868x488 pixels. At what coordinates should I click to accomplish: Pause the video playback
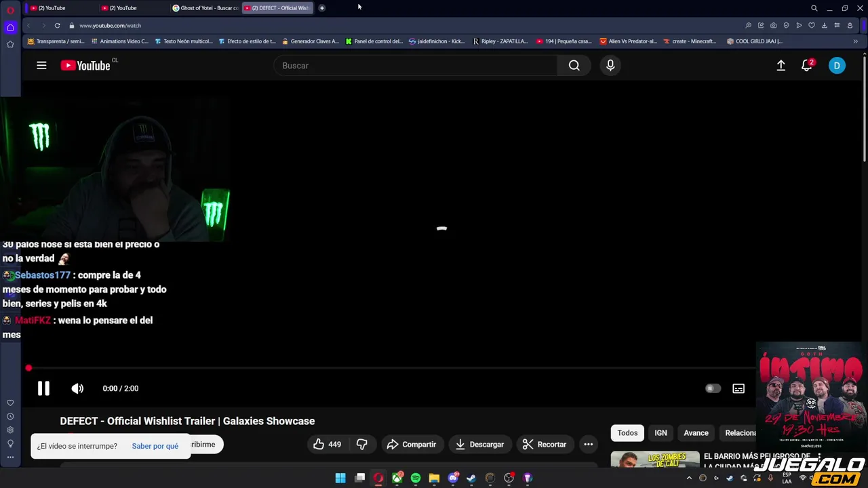click(43, 388)
